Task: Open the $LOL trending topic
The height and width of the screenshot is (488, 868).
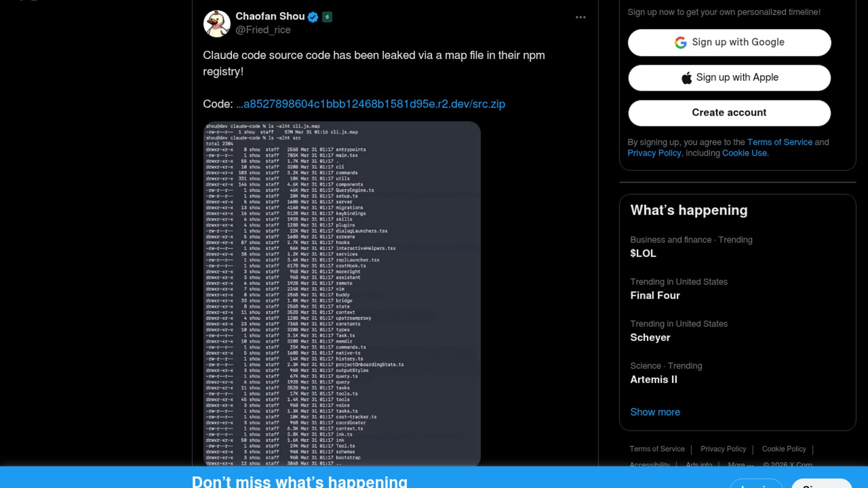Action: click(643, 253)
